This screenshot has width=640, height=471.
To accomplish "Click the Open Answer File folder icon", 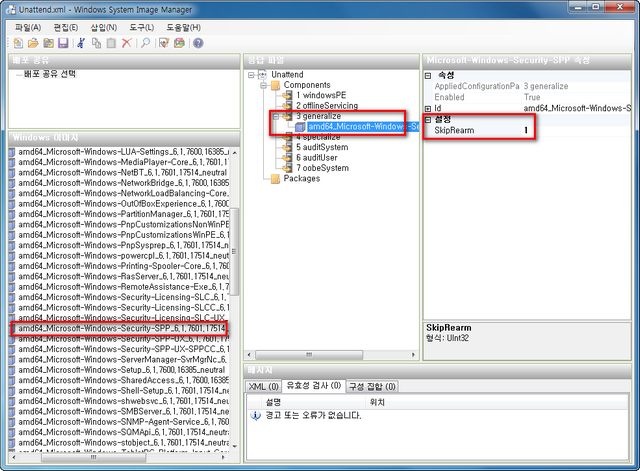I will coord(33,43).
